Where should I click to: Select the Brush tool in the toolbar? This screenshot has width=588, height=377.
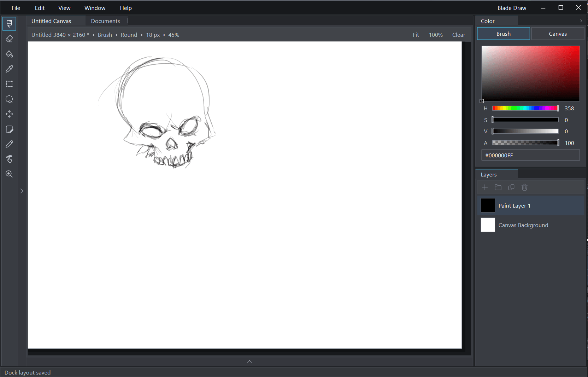point(9,24)
